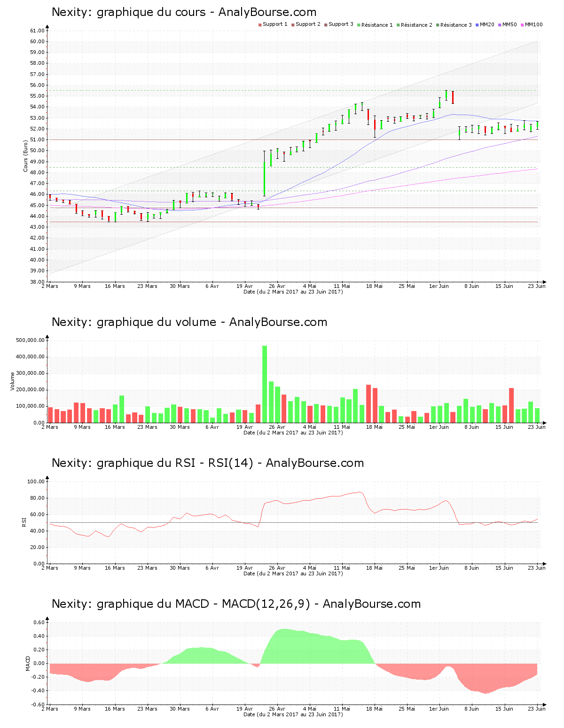Click '1er Juin' date on MACD chart axis
The height and width of the screenshot is (728, 564).
point(439,709)
